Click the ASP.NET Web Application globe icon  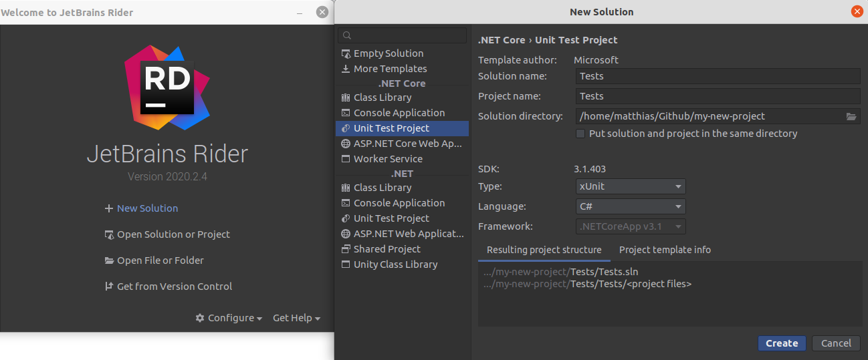click(x=346, y=234)
